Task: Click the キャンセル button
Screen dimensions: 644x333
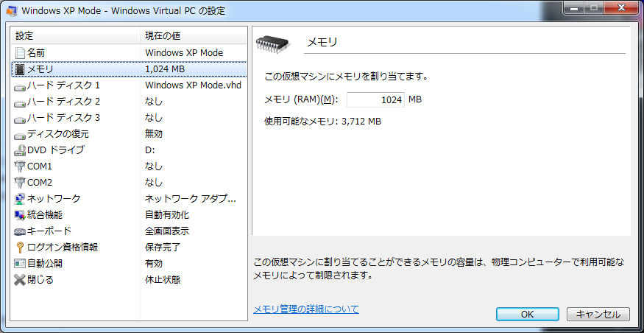Action: click(598, 315)
